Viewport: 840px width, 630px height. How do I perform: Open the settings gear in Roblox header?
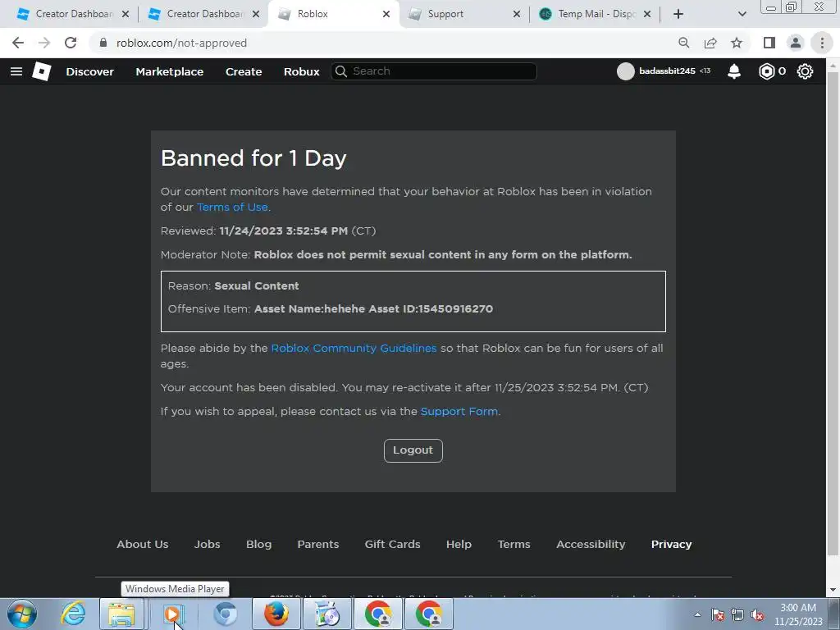tap(805, 71)
